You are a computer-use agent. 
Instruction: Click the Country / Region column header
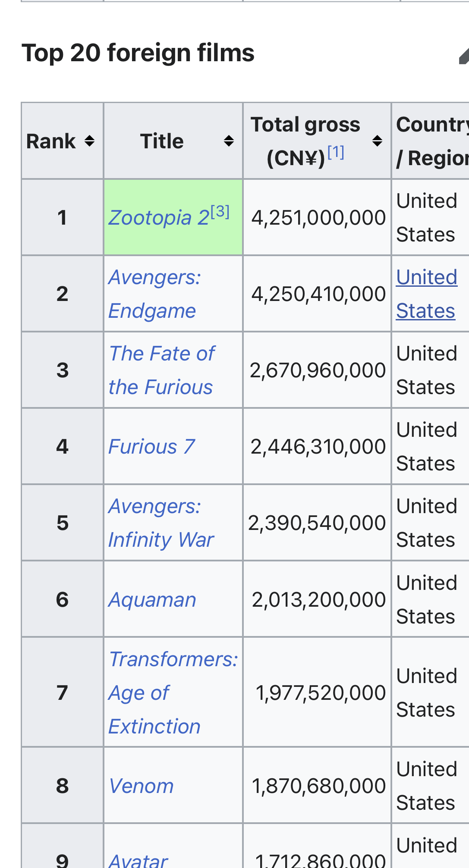click(431, 141)
